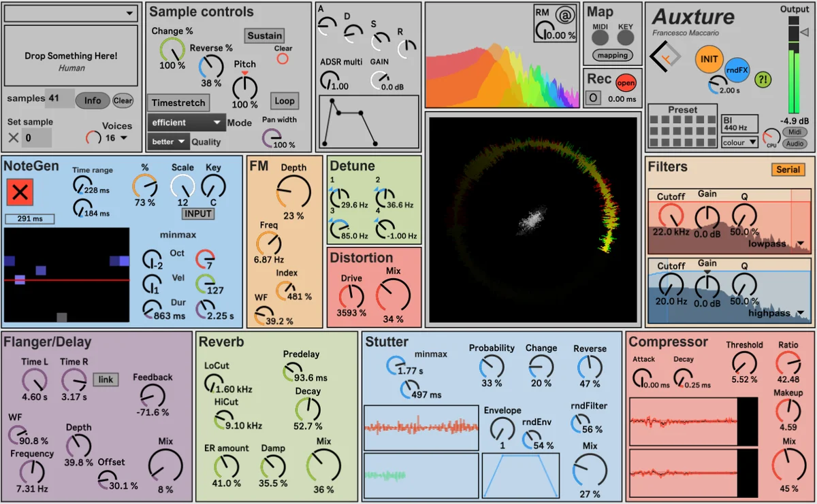Click the Compressor Makeup knob

coord(788,411)
